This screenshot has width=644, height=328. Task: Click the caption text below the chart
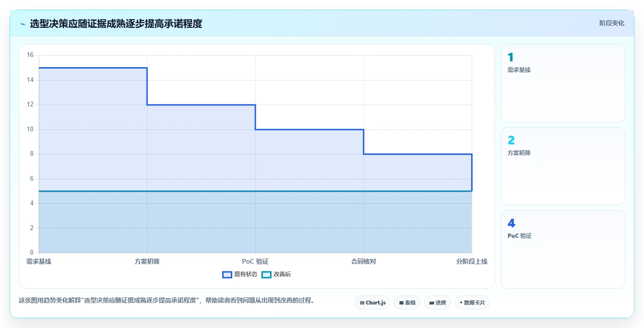[167, 301]
